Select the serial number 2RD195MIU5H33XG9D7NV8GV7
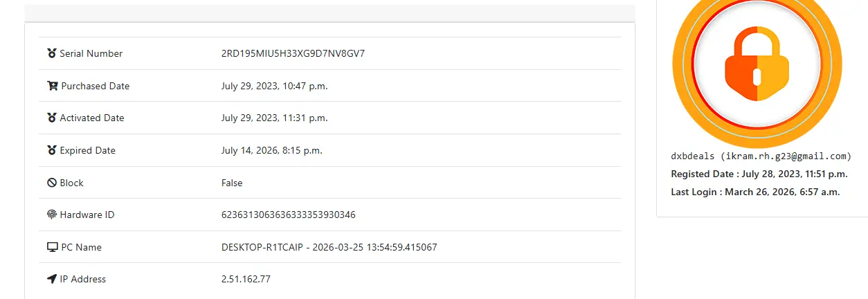The height and width of the screenshot is (299, 868). click(x=293, y=53)
